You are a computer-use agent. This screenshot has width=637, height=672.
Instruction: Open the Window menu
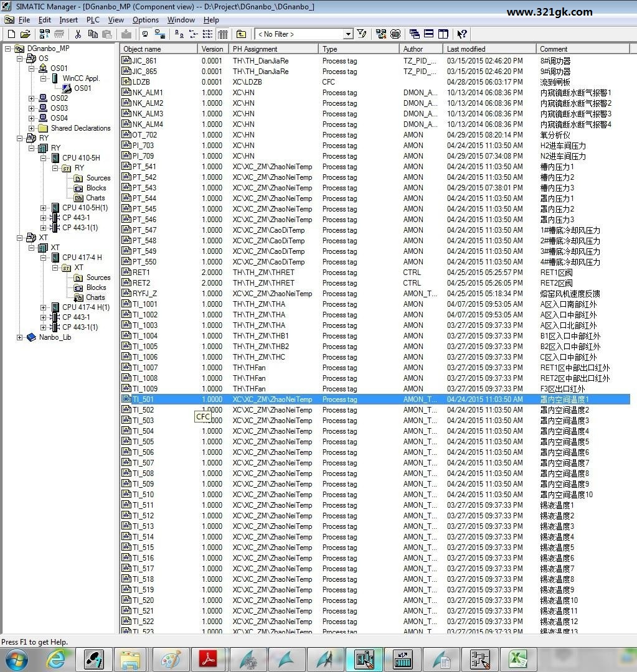point(181,20)
